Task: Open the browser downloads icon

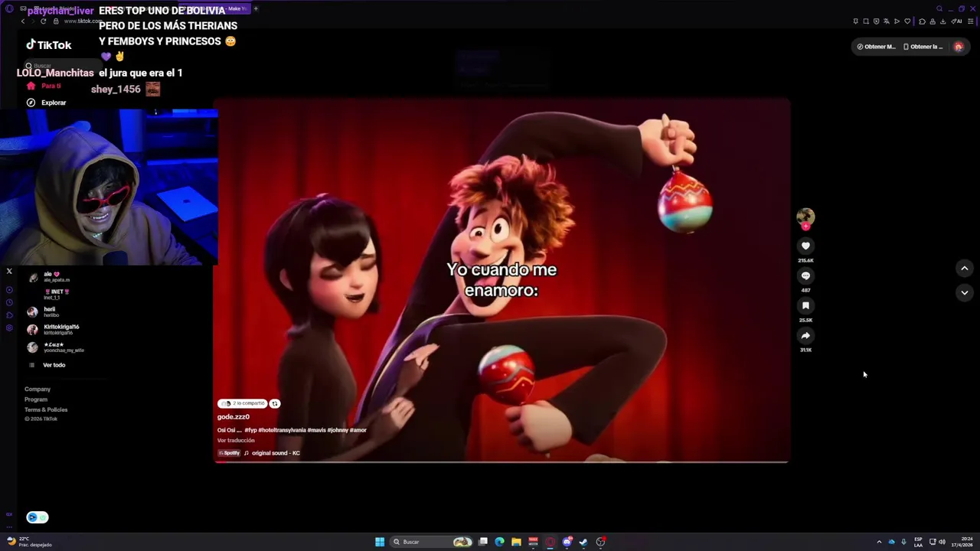Action: pyautogui.click(x=942, y=21)
